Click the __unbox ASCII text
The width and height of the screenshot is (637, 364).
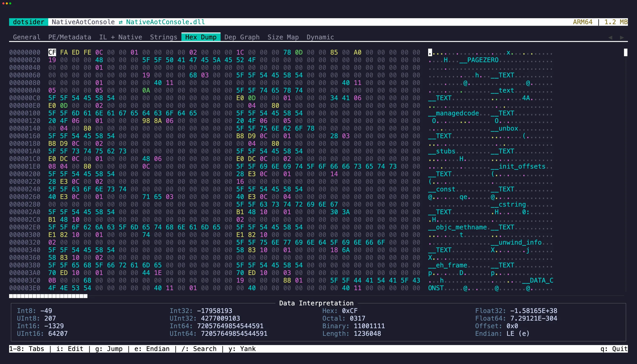click(505, 129)
